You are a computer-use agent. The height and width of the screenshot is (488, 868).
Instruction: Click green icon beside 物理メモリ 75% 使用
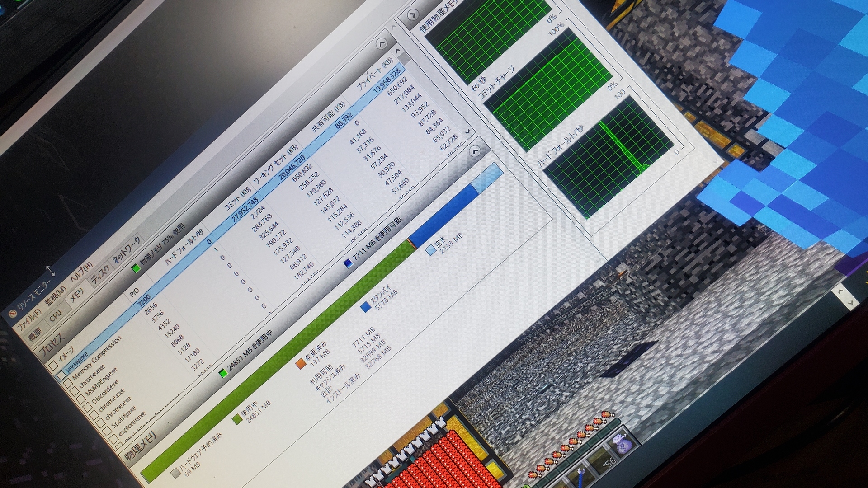click(x=136, y=268)
